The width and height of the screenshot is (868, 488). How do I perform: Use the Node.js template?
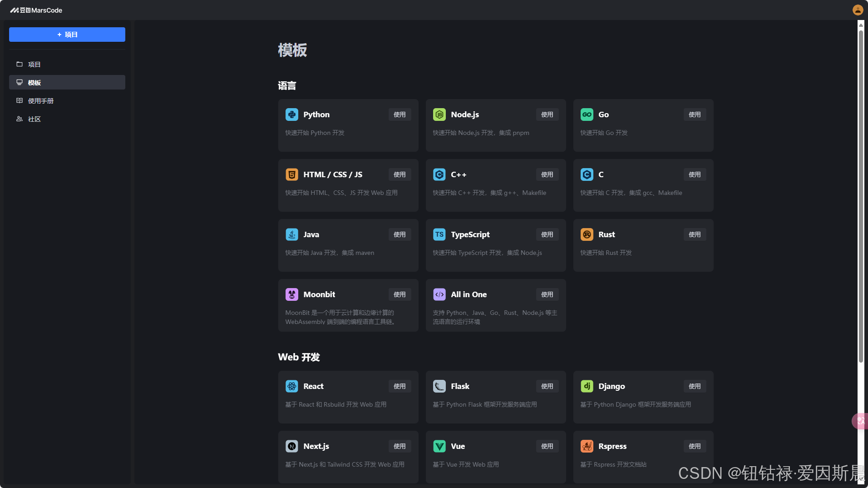(x=547, y=115)
